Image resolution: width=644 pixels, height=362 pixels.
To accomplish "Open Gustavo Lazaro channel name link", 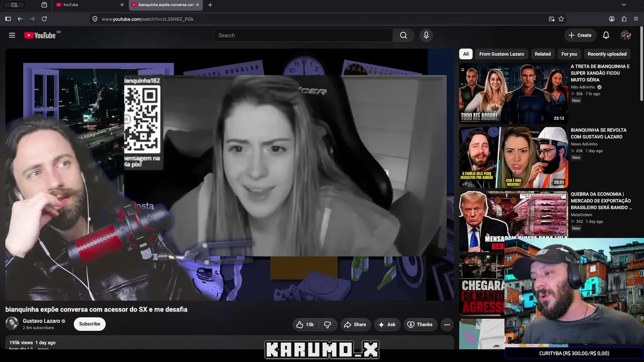I will click(x=41, y=321).
